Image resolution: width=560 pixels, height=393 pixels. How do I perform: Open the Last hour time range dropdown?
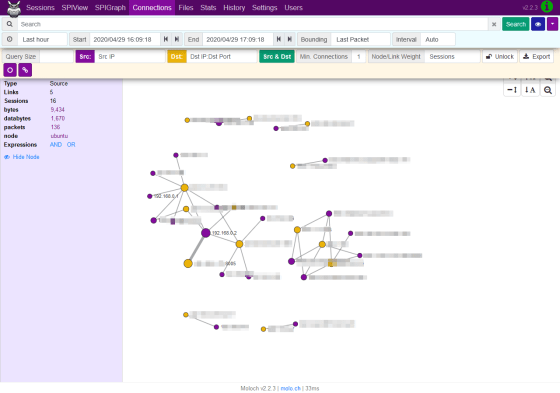pos(42,39)
